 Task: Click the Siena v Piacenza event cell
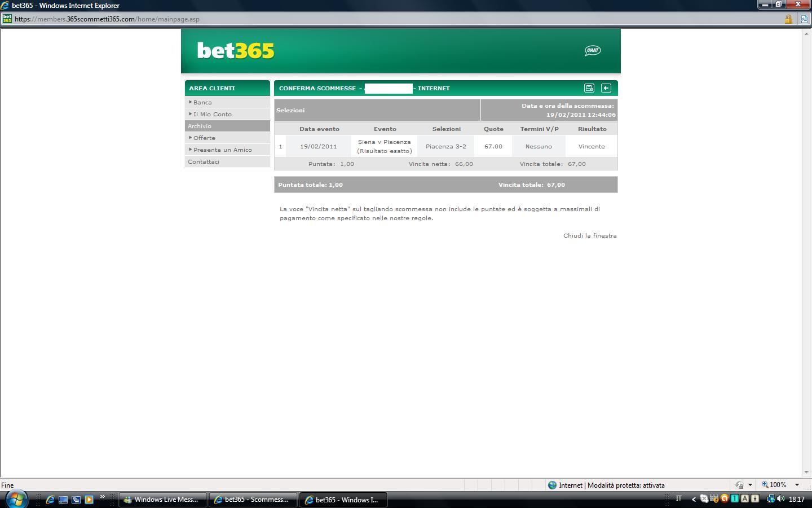point(385,146)
